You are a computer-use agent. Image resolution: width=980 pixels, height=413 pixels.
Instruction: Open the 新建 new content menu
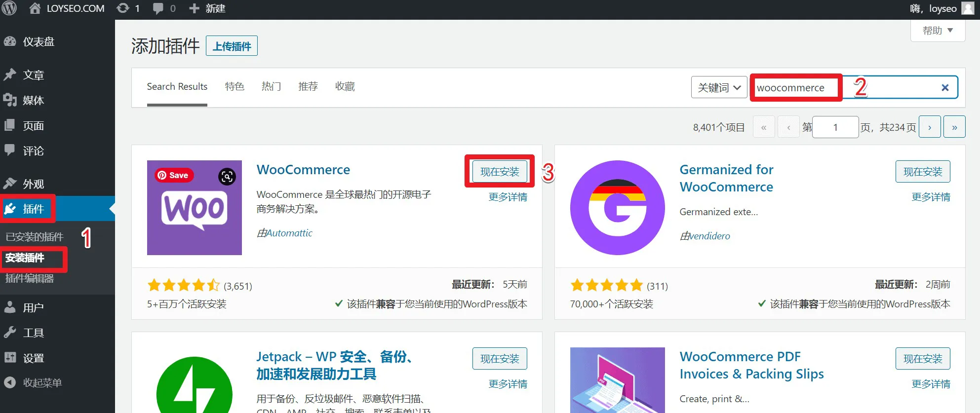[207, 8]
